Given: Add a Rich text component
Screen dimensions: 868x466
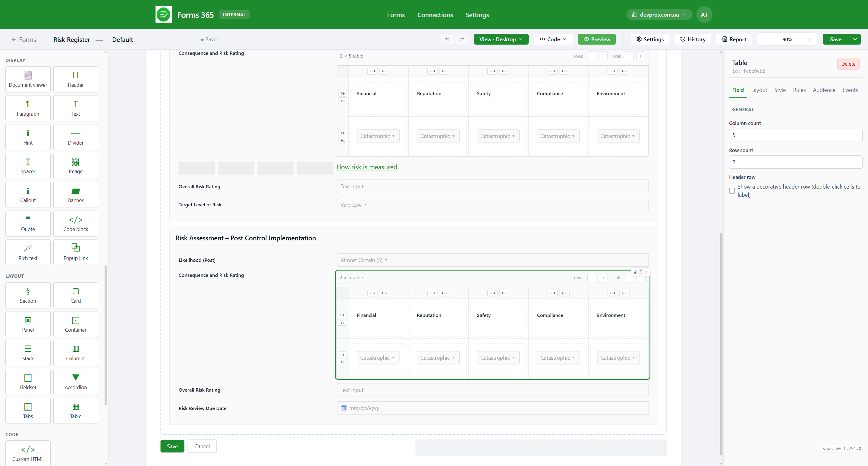Looking at the screenshot, I should 28,252.
